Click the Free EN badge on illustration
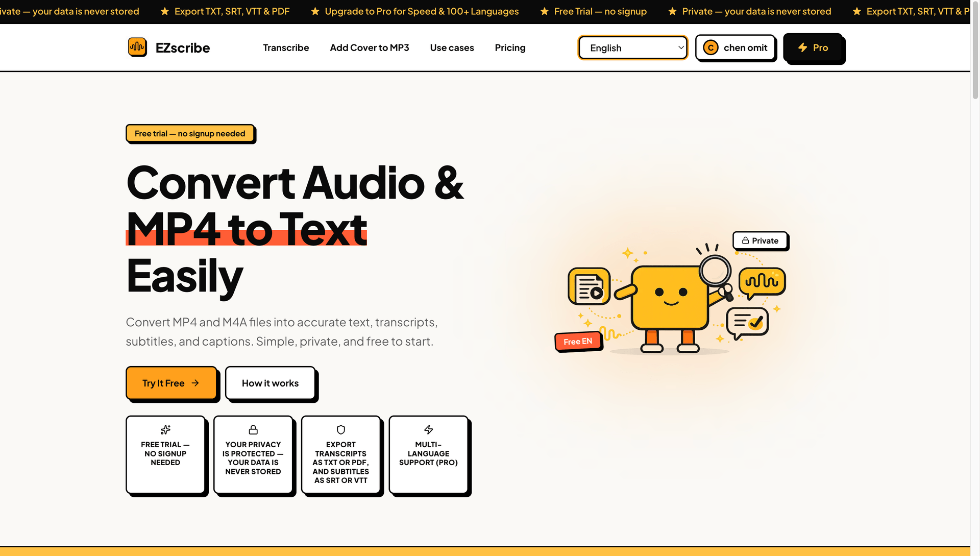 click(x=578, y=341)
